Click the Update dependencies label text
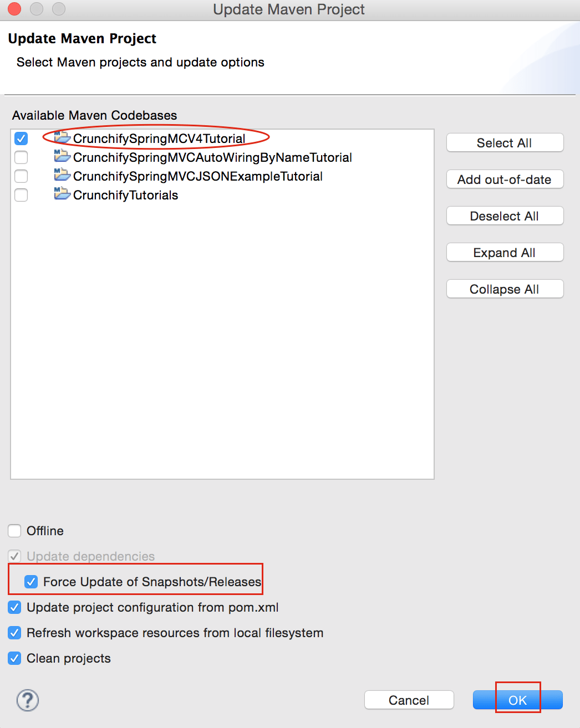 click(91, 556)
